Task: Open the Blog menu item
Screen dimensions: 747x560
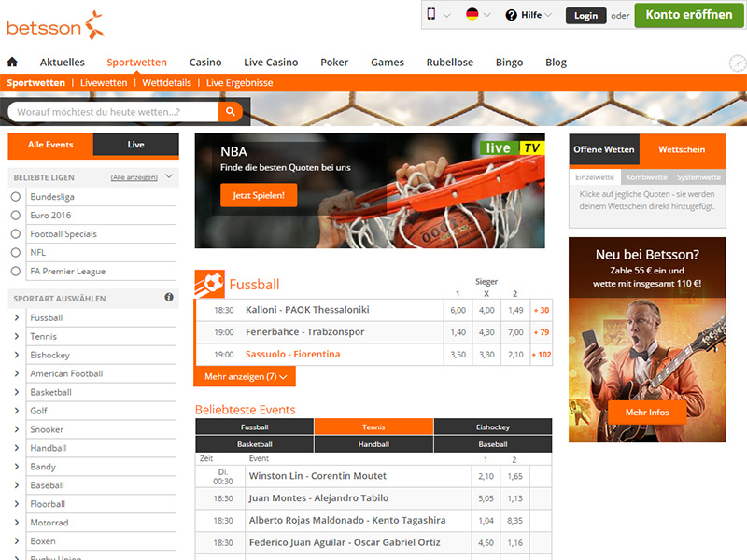Action: (556, 63)
